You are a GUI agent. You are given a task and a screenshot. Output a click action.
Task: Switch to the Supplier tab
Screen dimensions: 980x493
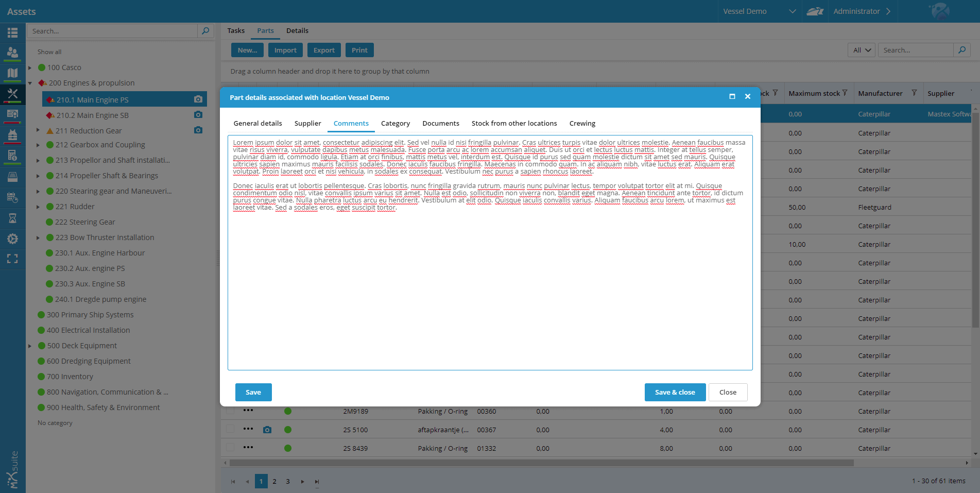[x=307, y=123]
